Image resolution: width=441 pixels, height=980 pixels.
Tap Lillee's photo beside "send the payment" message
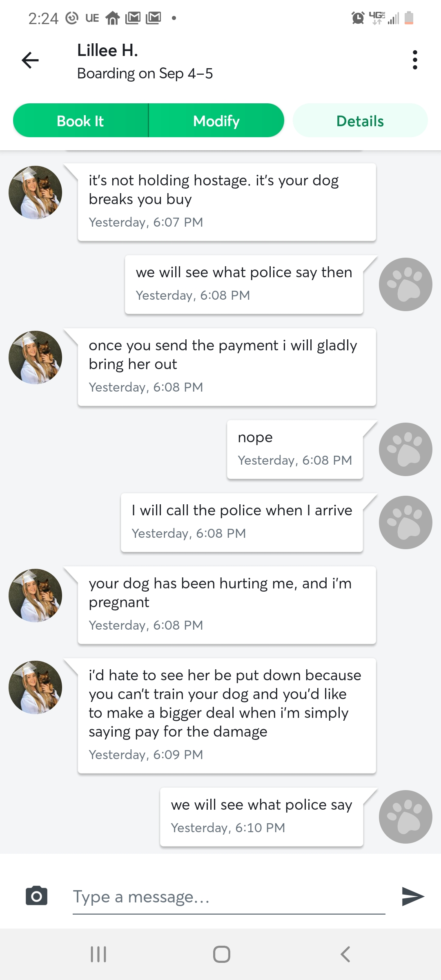[x=36, y=357]
